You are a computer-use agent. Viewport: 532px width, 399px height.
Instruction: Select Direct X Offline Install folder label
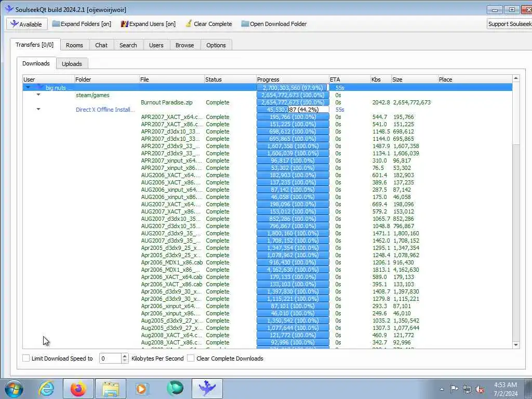point(105,110)
